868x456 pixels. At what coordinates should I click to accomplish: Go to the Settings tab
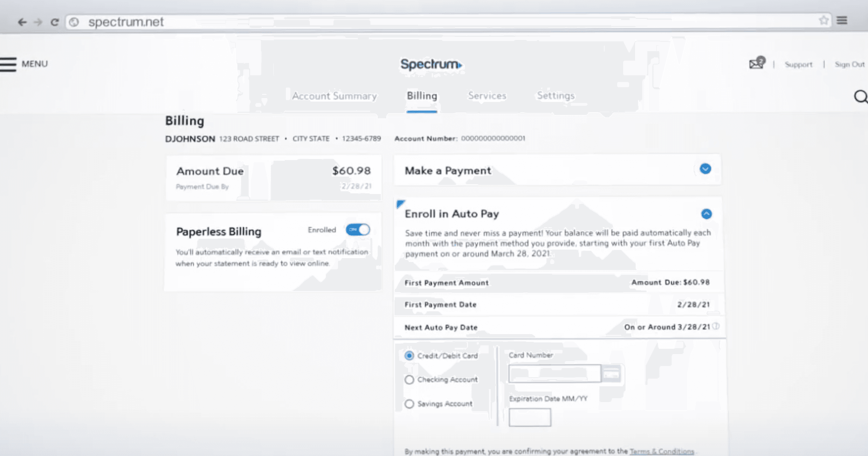[x=556, y=96]
